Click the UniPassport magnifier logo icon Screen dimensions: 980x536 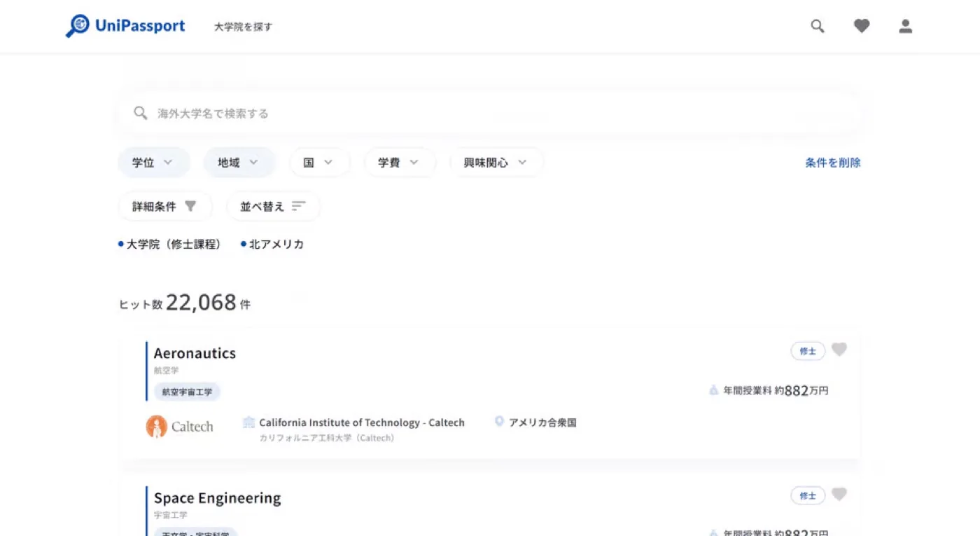pyautogui.click(x=78, y=26)
